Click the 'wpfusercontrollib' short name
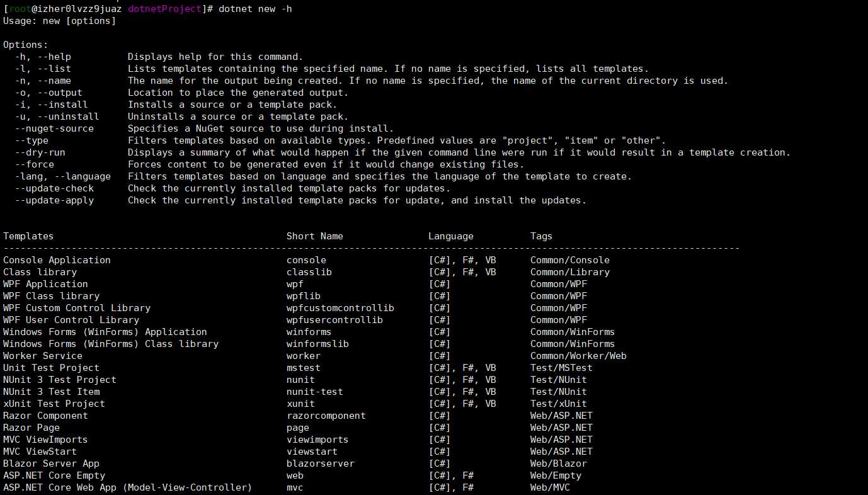868x495 pixels. [335, 320]
